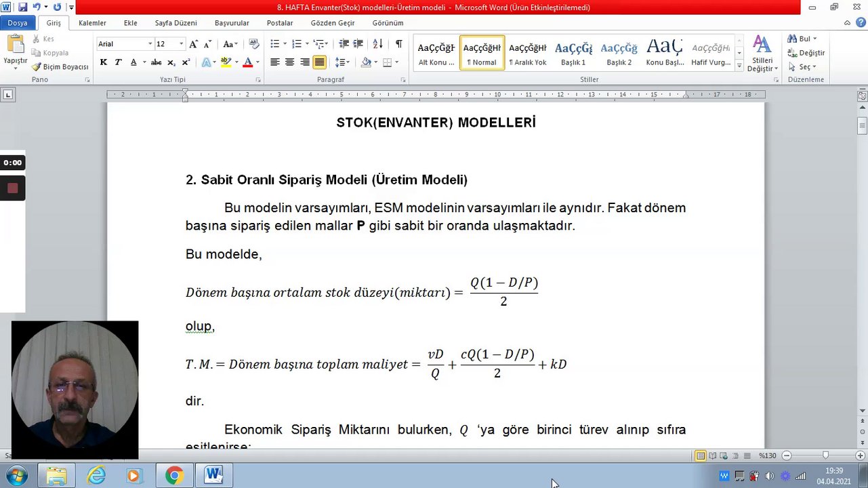Viewport: 868px width, 488px height.
Task: Open the borders dropdown arrow
Action: (x=396, y=62)
